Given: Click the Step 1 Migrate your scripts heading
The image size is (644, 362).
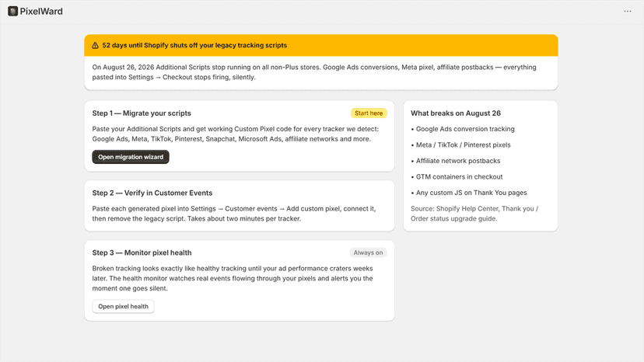Looking at the screenshot, I should pyautogui.click(x=142, y=113).
